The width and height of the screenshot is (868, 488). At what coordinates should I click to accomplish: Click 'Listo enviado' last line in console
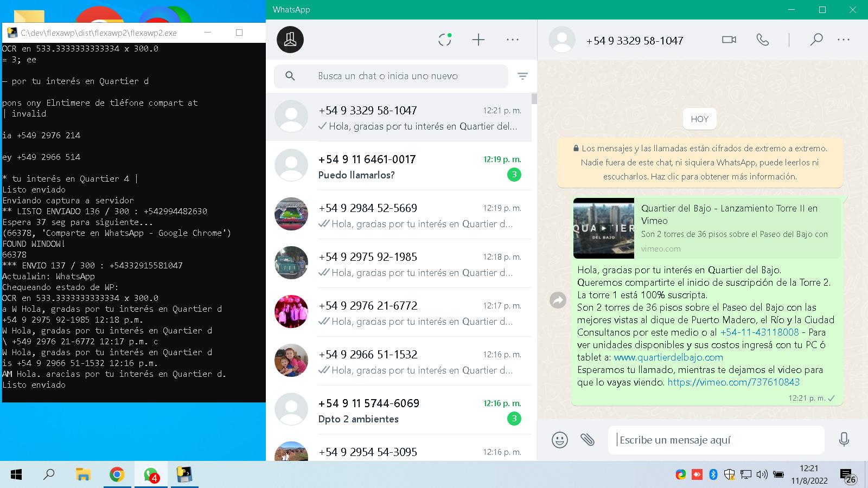click(34, 385)
